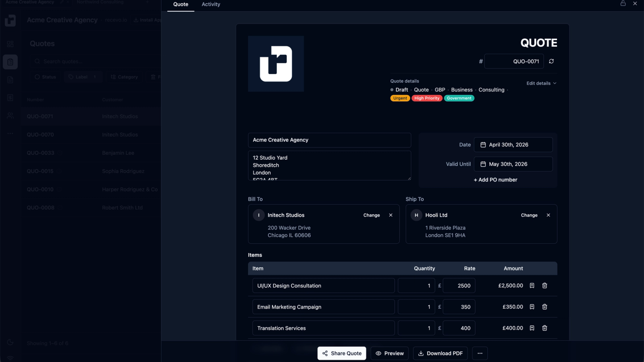Screen dimensions: 644x362
Task: Open dashboard icon in left sidebar
Action: [x=10, y=44]
